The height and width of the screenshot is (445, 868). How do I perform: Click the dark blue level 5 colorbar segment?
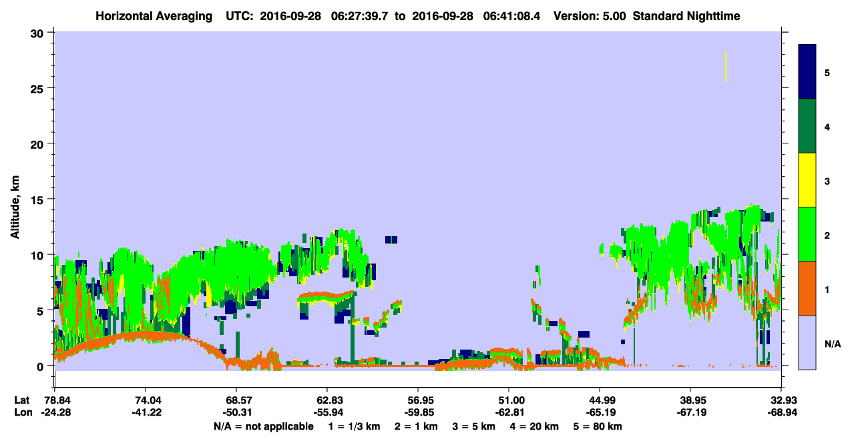pyautogui.click(x=807, y=72)
